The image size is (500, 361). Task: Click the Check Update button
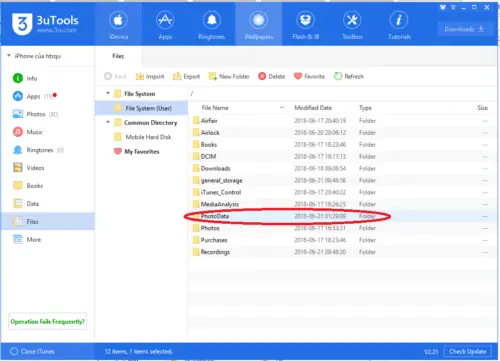(x=467, y=351)
